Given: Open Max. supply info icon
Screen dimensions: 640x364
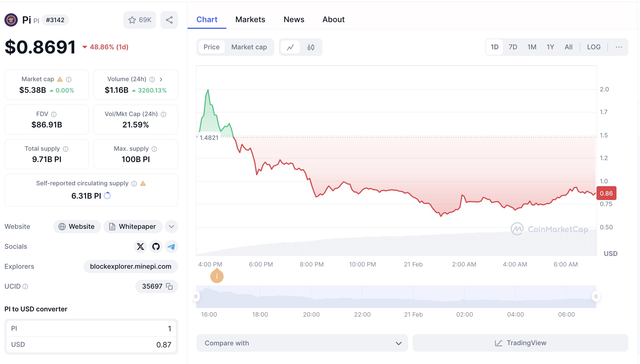Looking at the screenshot, I should [x=154, y=149].
